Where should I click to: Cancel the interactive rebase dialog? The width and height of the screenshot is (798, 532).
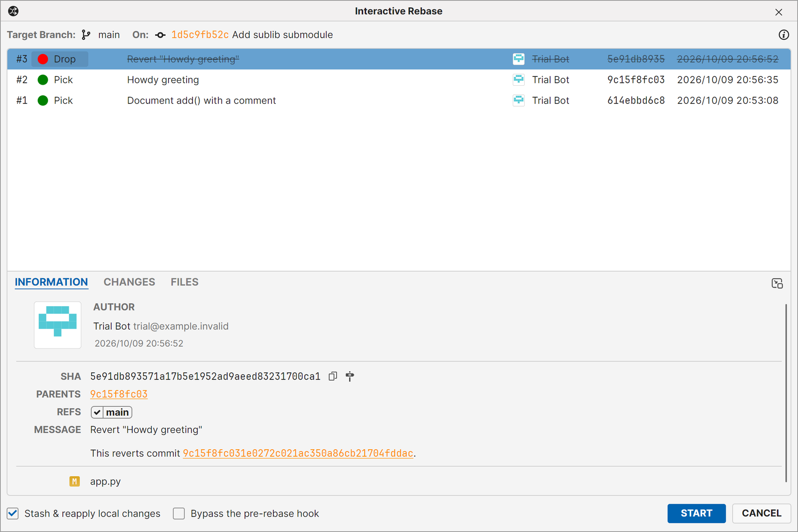click(x=762, y=514)
